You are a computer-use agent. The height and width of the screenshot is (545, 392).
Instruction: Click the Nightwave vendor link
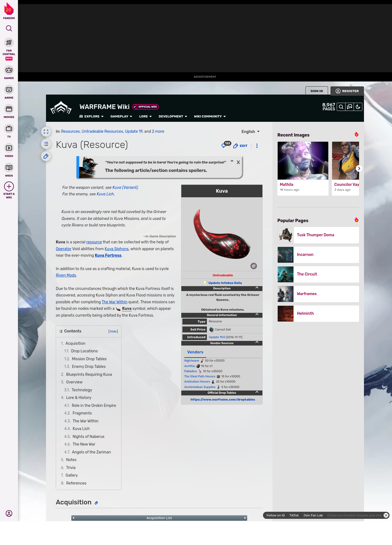(x=192, y=361)
